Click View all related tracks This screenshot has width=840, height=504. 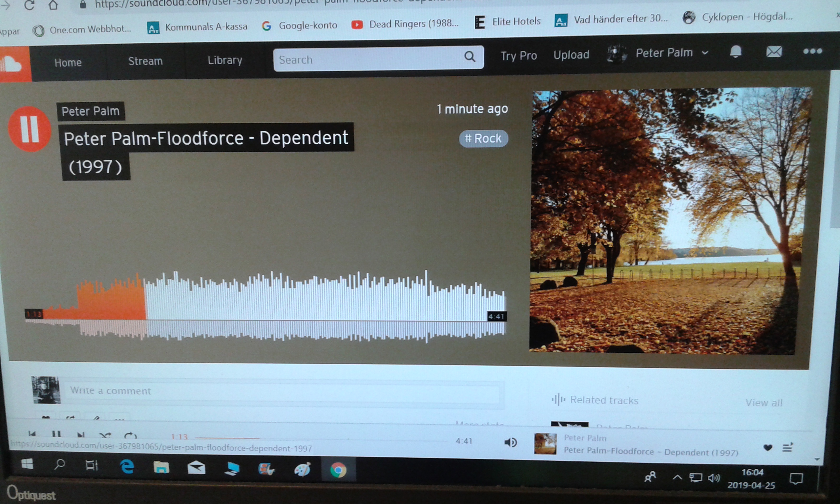(x=764, y=403)
